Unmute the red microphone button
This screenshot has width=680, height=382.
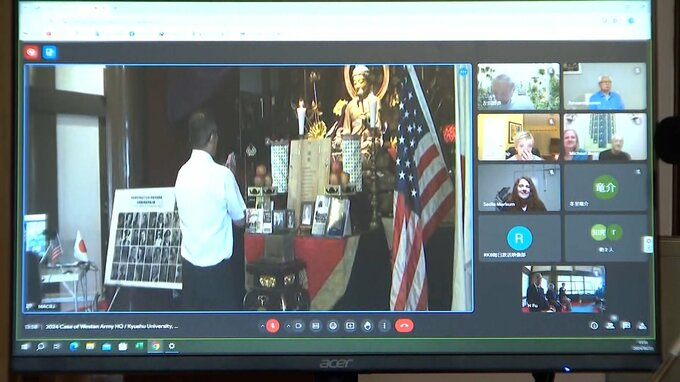tap(273, 326)
